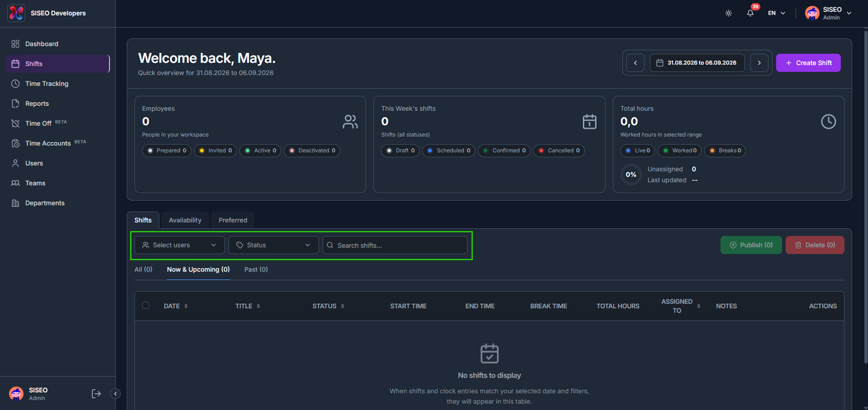This screenshot has height=410, width=868.
Task: Click the 0% unassigned progress ring
Action: coord(631,174)
